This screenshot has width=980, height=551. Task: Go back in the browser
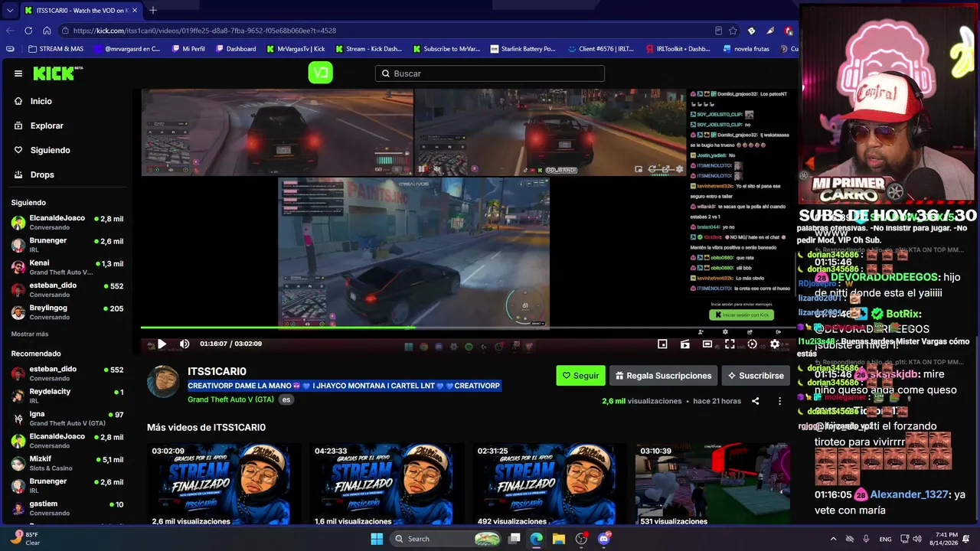(10, 31)
